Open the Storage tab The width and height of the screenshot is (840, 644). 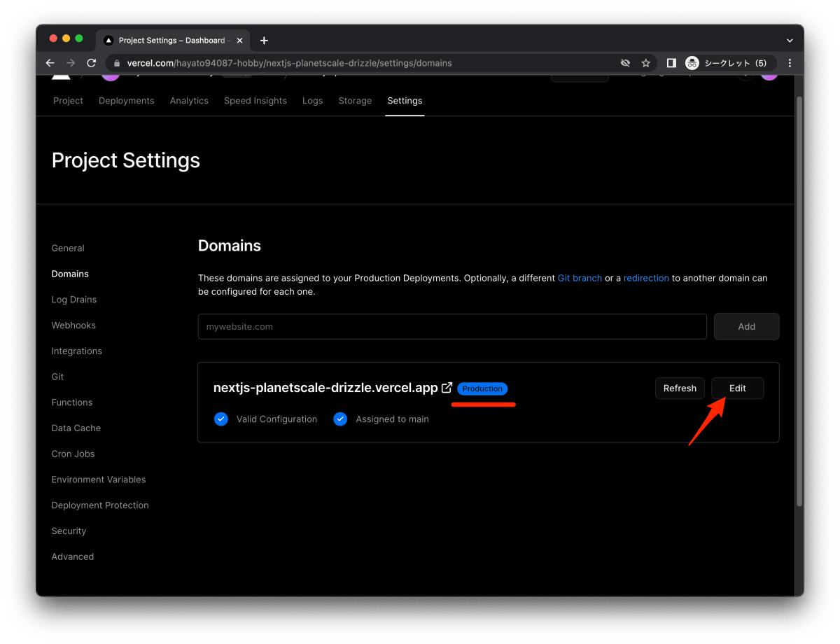(355, 101)
